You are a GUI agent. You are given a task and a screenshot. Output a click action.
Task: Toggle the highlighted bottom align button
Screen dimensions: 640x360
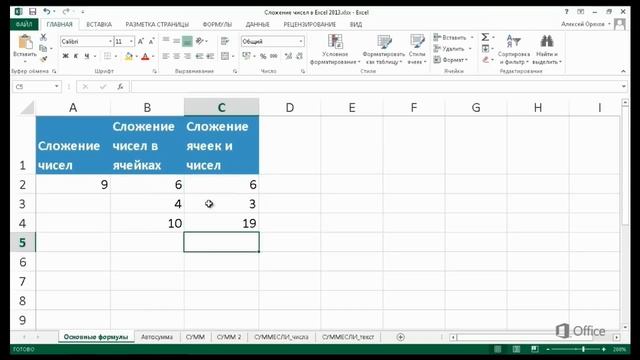click(x=187, y=41)
